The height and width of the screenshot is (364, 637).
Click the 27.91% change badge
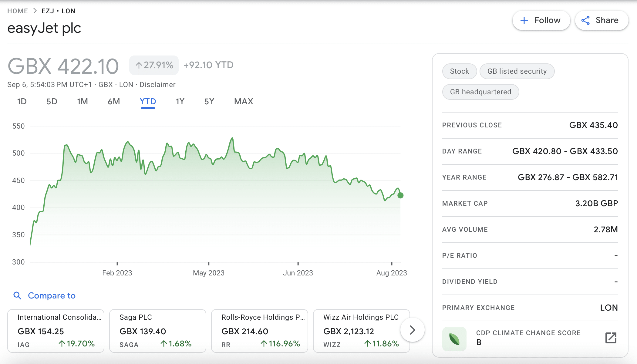coord(154,65)
